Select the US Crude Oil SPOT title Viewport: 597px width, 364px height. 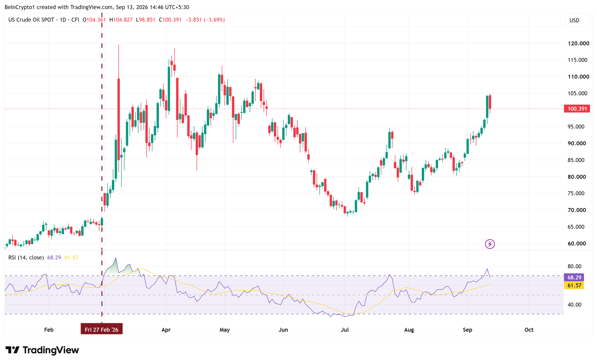click(x=31, y=20)
